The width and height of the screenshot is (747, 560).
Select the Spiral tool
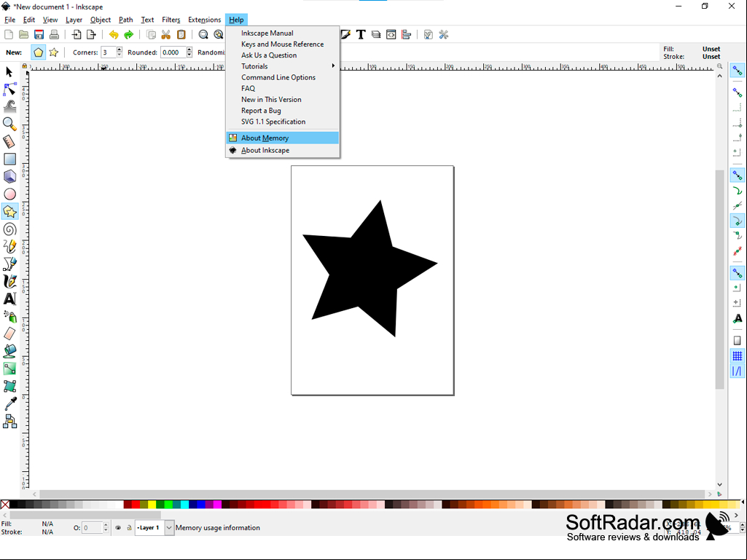click(x=9, y=229)
